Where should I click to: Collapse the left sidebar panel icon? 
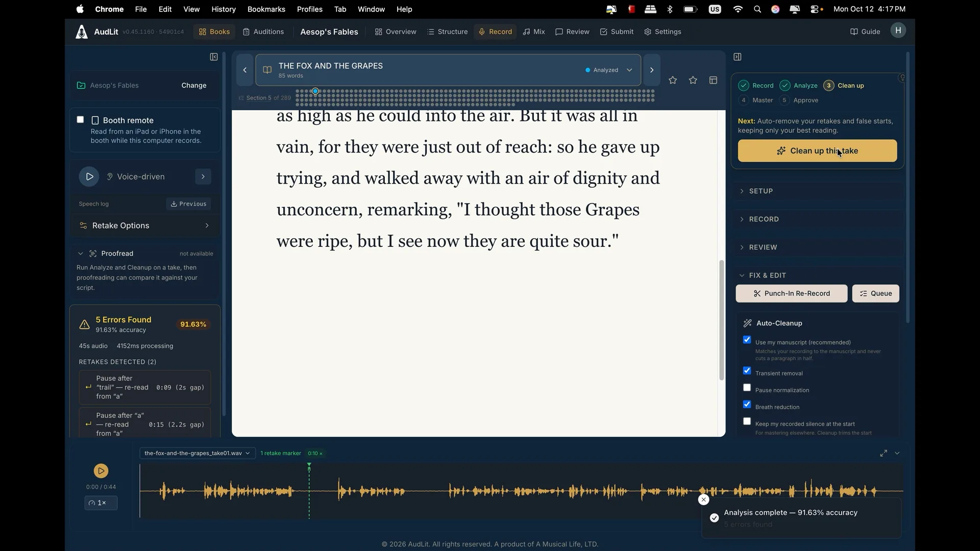point(214,57)
